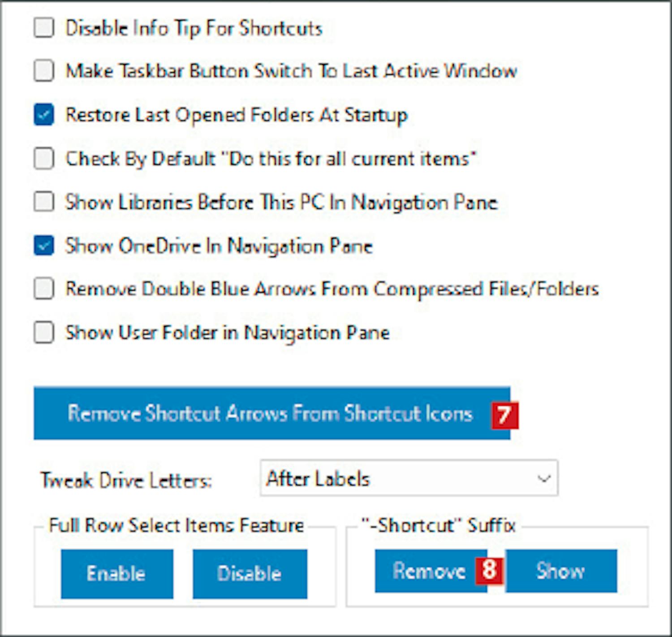Uncheck Restore Last Opened Folders At Startup
672x637 pixels.
[44, 115]
